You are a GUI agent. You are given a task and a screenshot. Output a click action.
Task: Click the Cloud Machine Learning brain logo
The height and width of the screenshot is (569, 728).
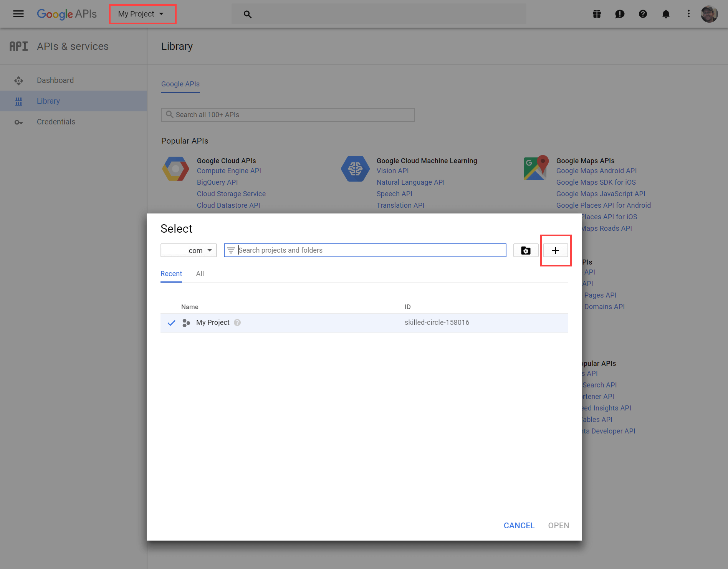tap(355, 169)
